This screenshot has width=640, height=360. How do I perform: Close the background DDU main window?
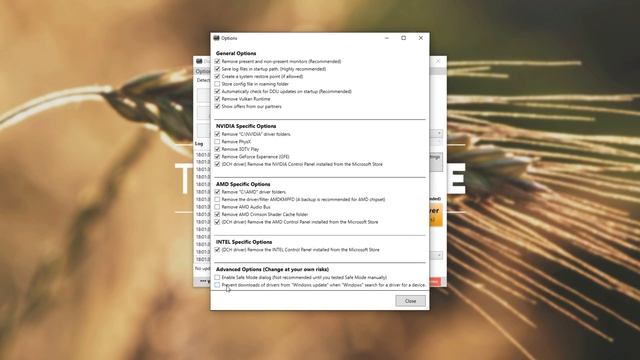click(438, 61)
